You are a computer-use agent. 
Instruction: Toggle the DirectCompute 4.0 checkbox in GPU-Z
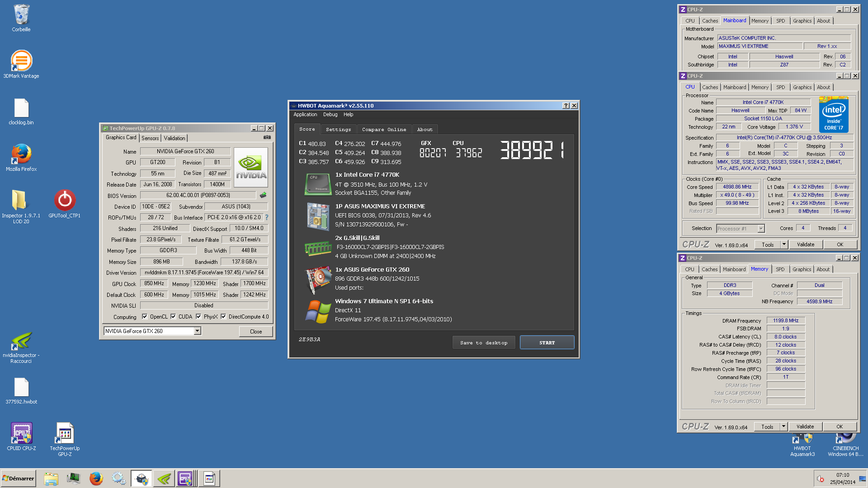(223, 317)
